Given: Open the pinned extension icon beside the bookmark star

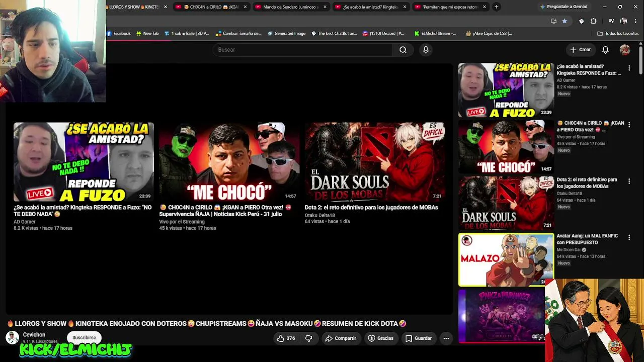Looking at the screenshot, I should point(582,21).
